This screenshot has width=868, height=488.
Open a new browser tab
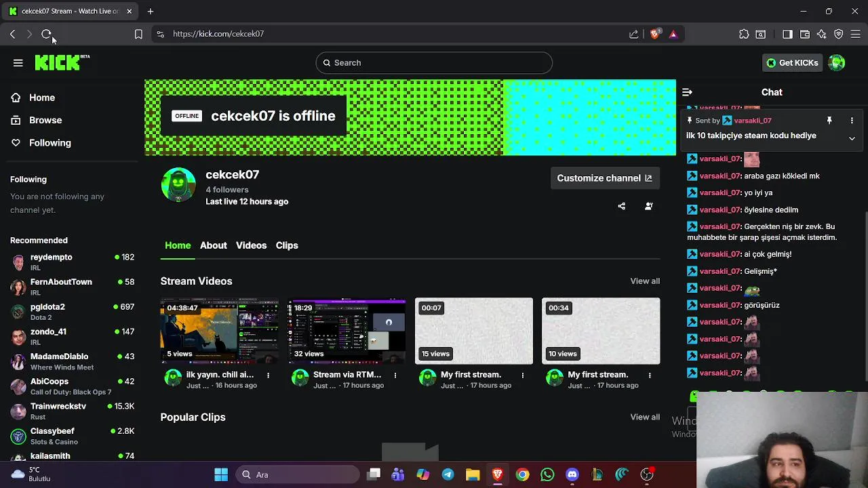(151, 11)
